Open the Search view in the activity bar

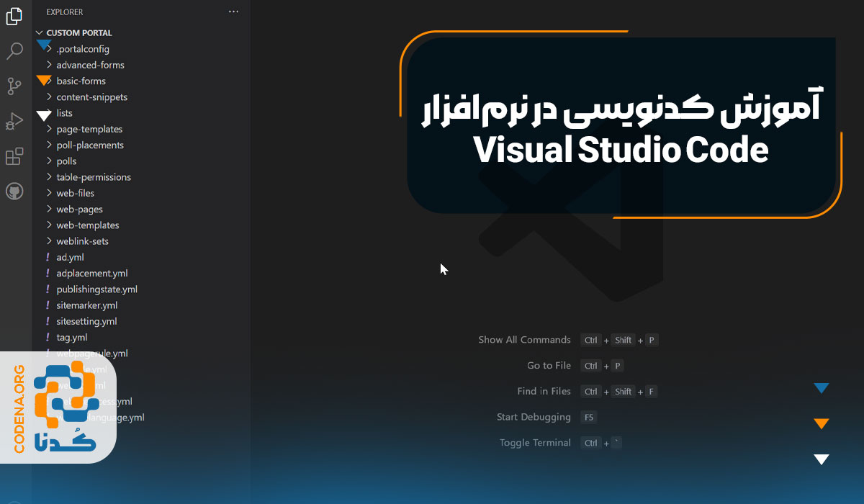coord(14,51)
